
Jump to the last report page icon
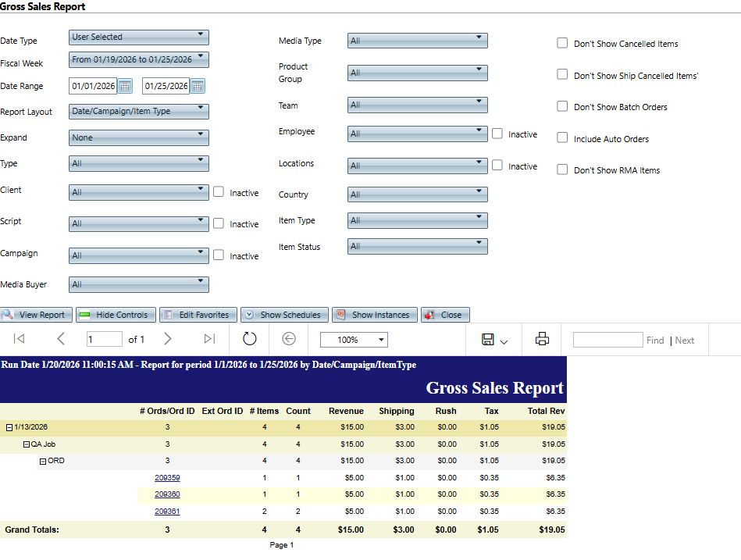click(x=208, y=339)
